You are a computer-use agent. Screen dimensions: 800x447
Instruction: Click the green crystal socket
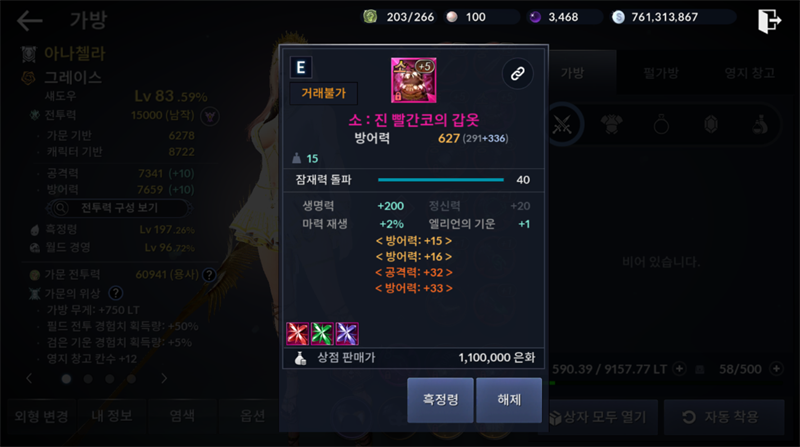click(x=322, y=334)
